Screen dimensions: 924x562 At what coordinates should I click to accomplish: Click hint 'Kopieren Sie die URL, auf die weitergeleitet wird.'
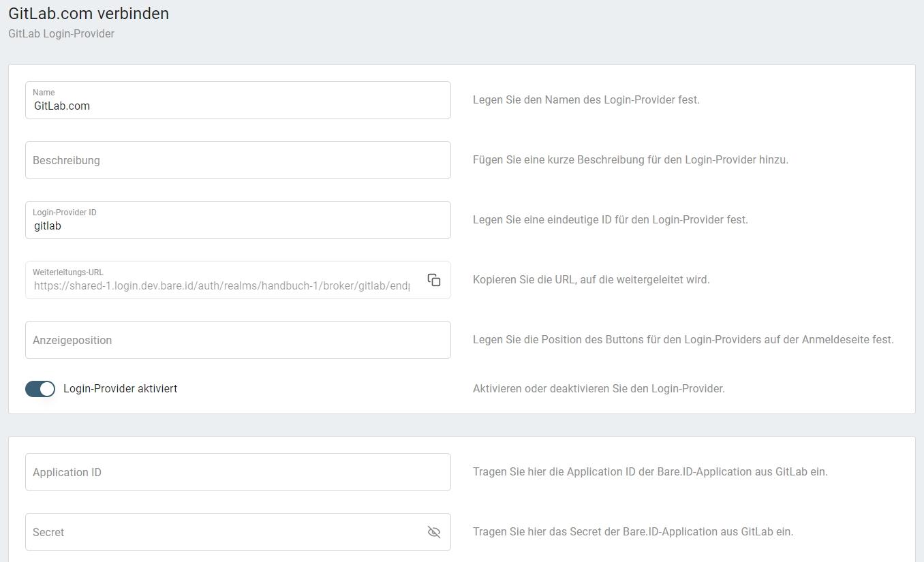591,280
